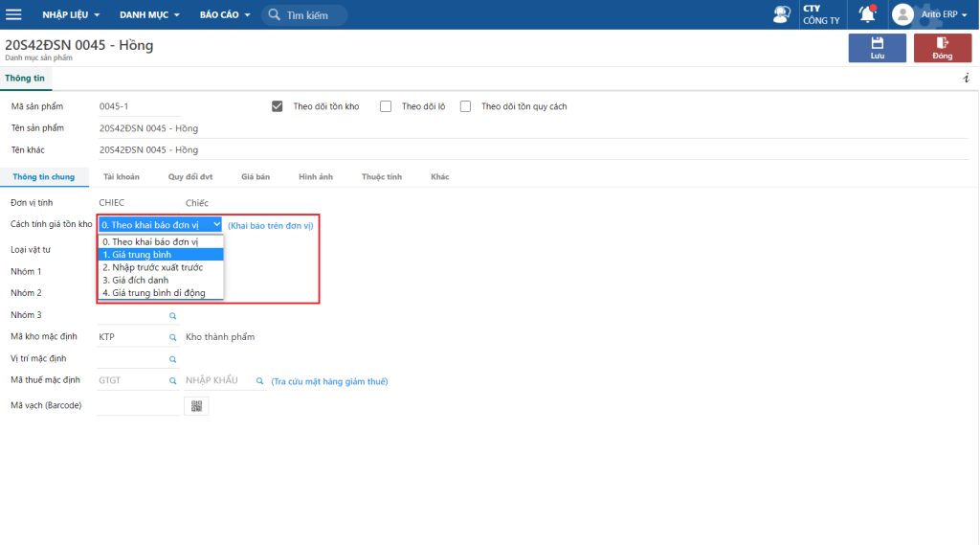Click lookup icon next to GTGT tax code
The height and width of the screenshot is (545, 980).
tap(172, 380)
